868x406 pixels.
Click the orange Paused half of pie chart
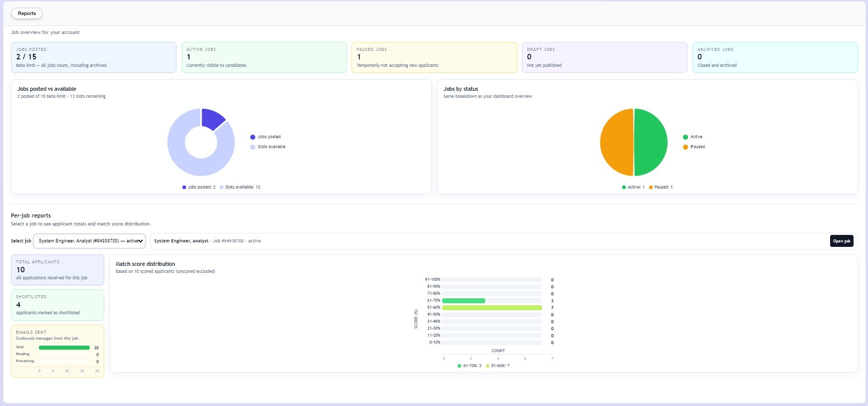(x=616, y=142)
